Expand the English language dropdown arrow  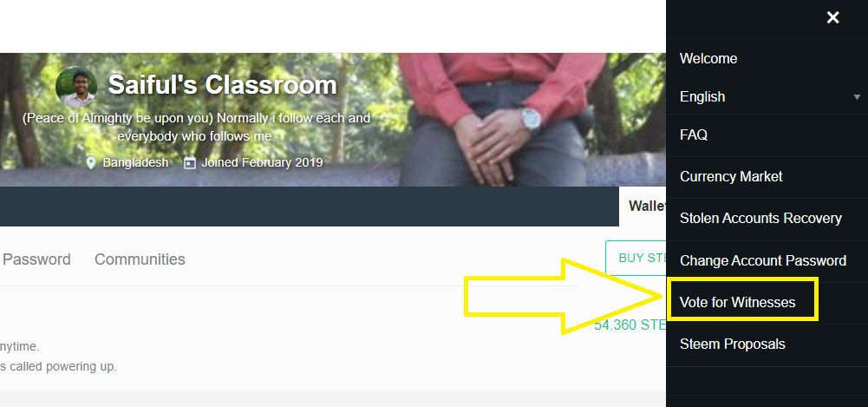tap(857, 97)
